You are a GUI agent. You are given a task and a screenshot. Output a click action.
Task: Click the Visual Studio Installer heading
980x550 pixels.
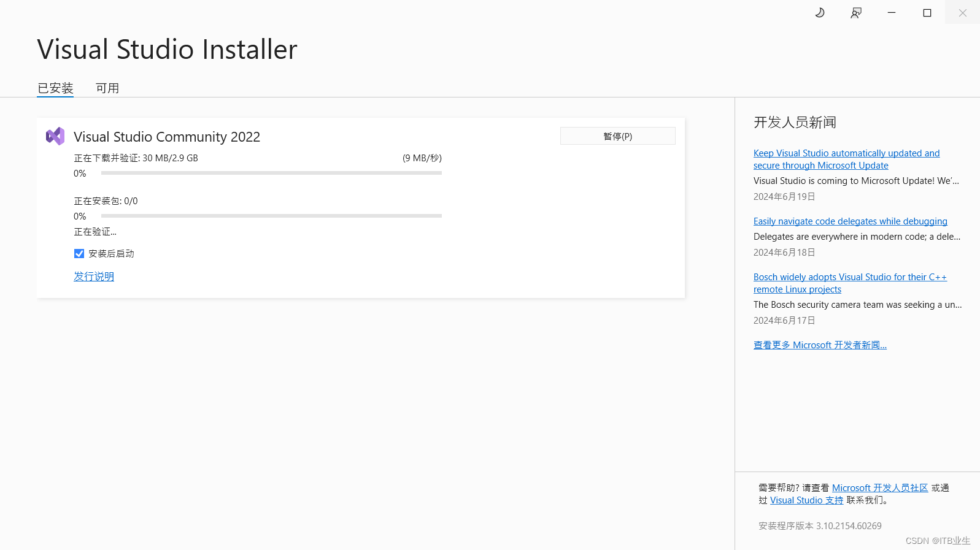(x=167, y=50)
